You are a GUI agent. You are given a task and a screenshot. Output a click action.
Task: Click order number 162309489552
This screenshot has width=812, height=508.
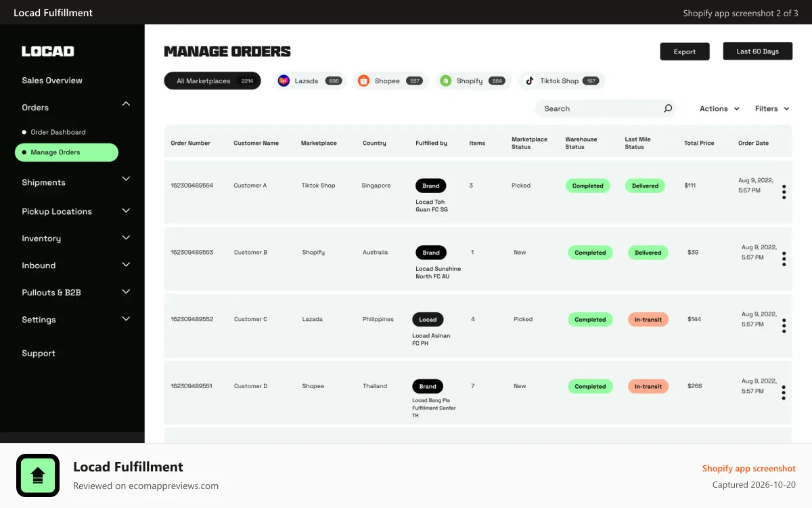191,320
